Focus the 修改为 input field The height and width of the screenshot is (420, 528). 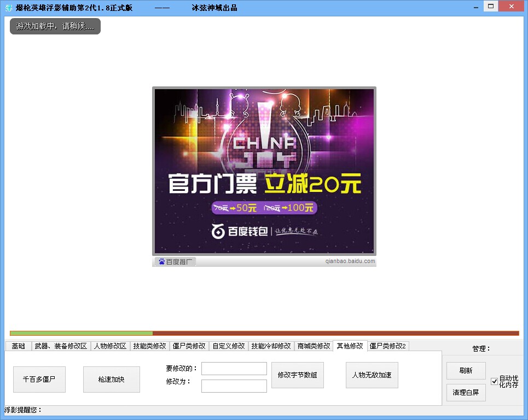[x=234, y=386]
